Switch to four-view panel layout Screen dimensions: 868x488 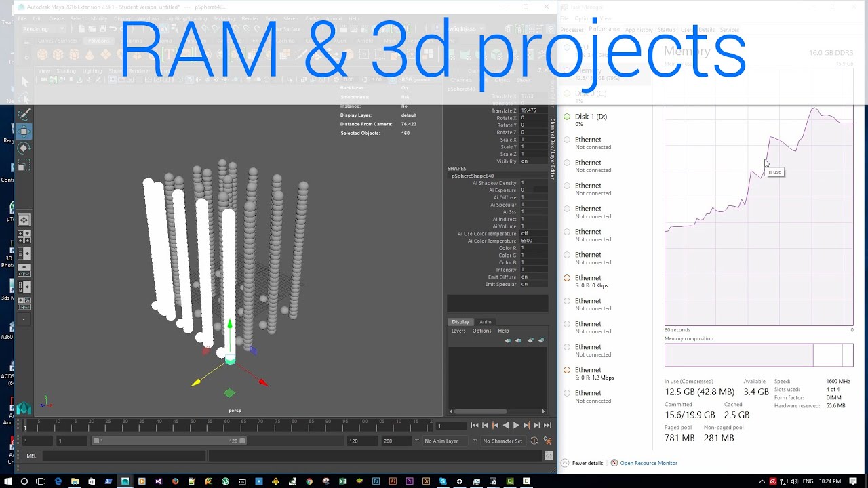23,237
